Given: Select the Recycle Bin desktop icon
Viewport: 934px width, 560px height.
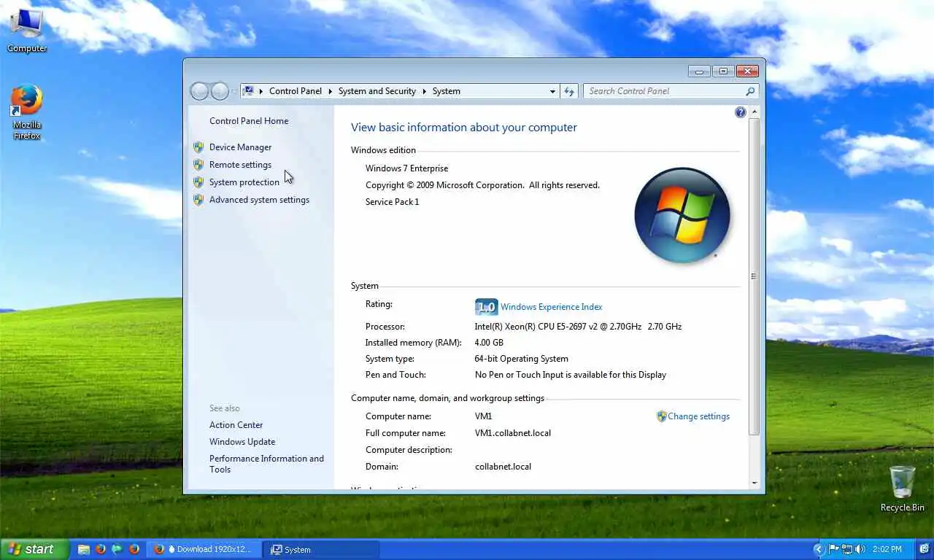Looking at the screenshot, I should 902,489.
